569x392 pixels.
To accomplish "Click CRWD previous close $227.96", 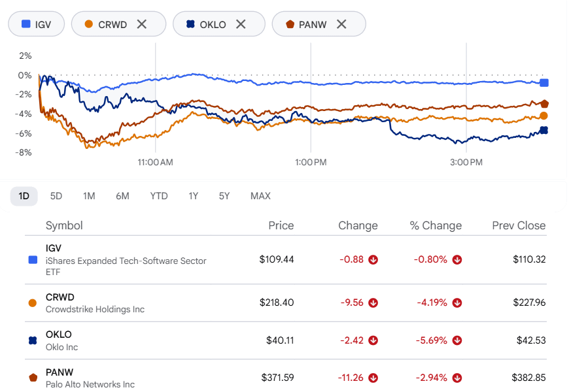I will (529, 302).
